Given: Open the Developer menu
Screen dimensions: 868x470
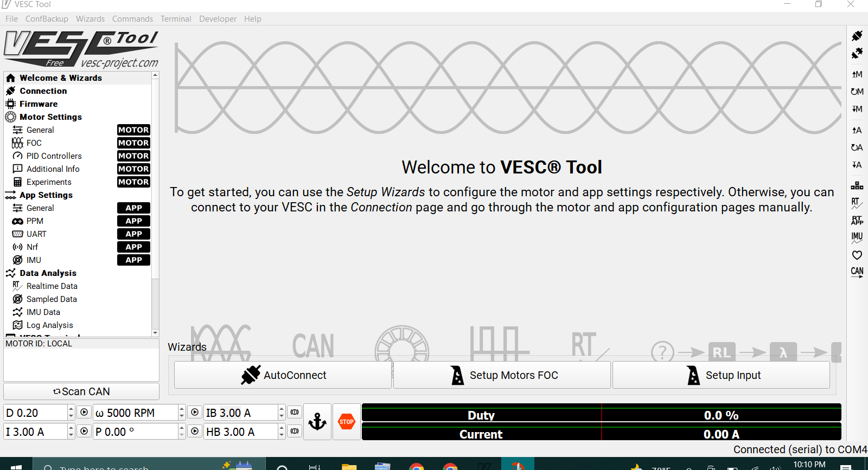Looking at the screenshot, I should click(218, 18).
